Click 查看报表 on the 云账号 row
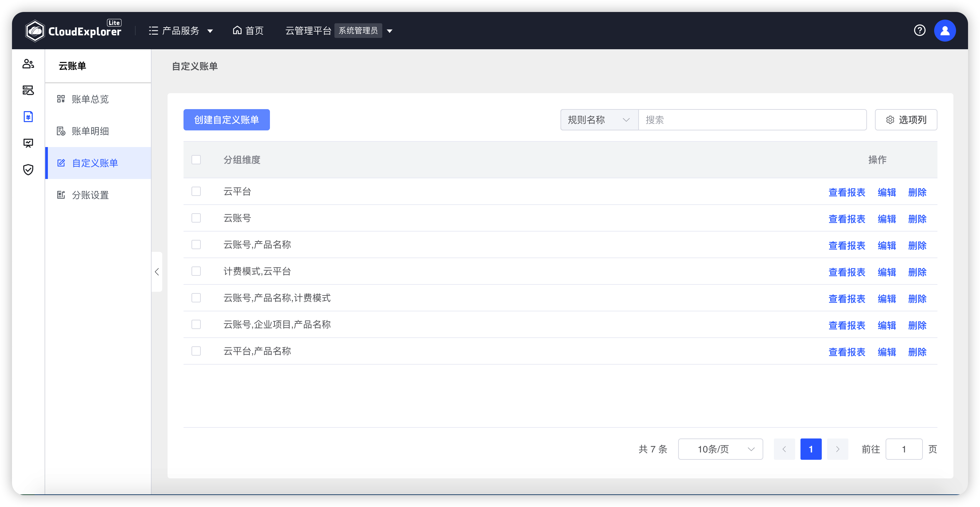Screen dimensions: 980x507 [x=846, y=219]
